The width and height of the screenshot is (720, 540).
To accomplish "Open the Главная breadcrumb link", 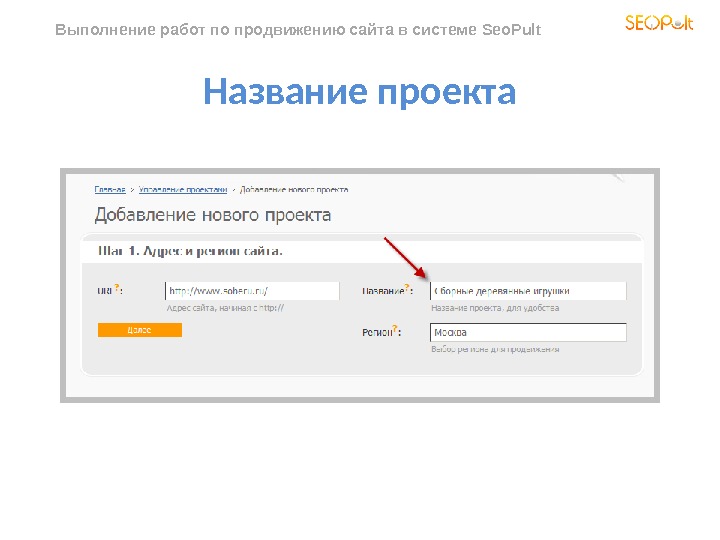I will (x=110, y=190).
